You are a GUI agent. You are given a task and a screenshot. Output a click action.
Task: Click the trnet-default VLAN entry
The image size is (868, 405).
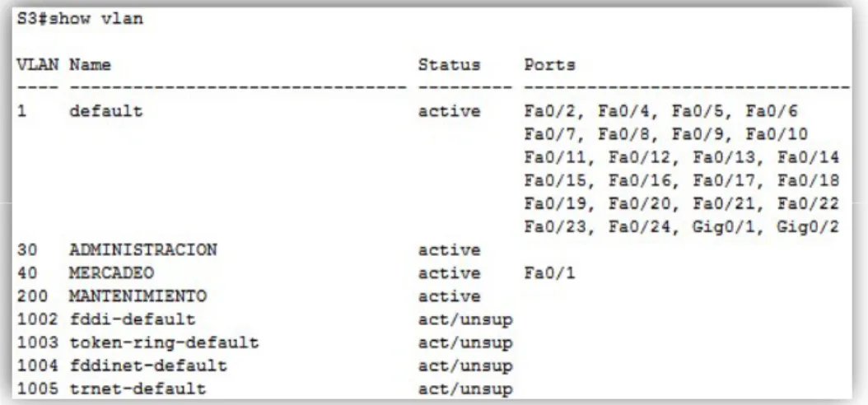138,389
